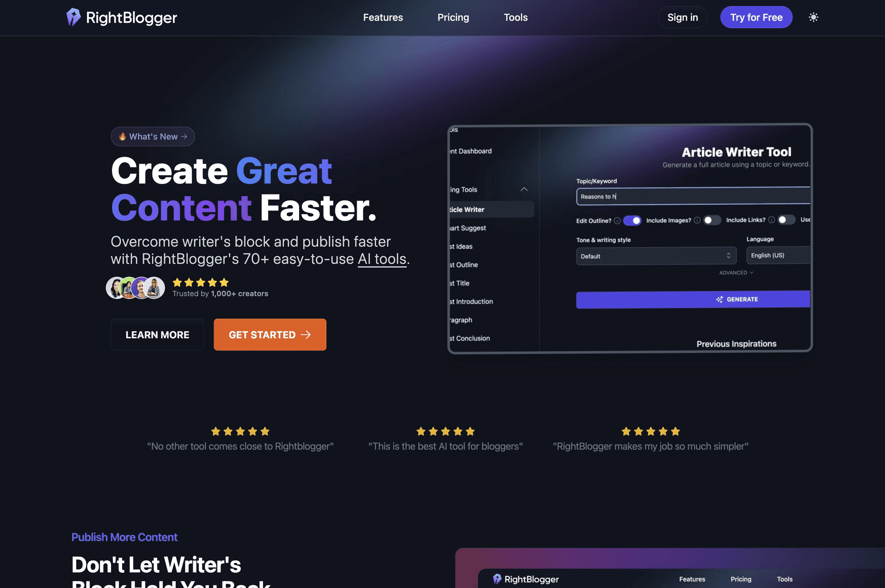
Task: Click the info icon next to Edit Outline?
Action: (x=617, y=221)
